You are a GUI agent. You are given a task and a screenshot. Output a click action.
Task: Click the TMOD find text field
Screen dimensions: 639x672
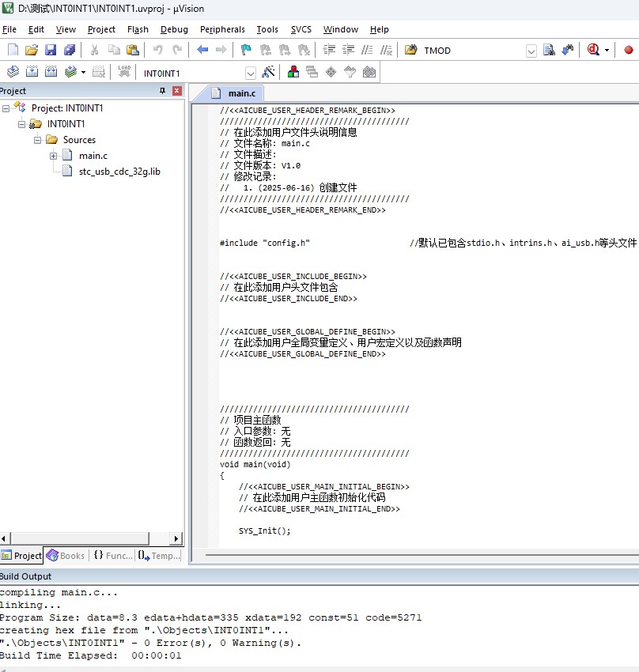point(474,51)
